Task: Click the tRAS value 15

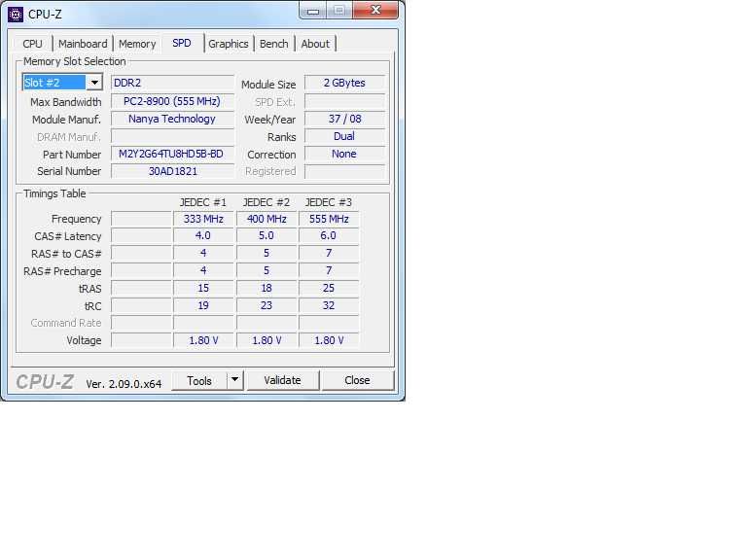Action: [x=203, y=288]
